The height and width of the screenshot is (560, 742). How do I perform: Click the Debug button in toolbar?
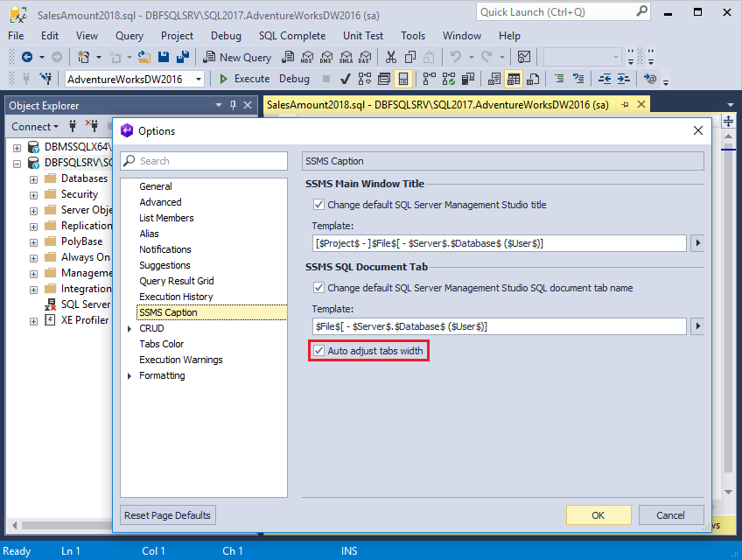(x=294, y=79)
